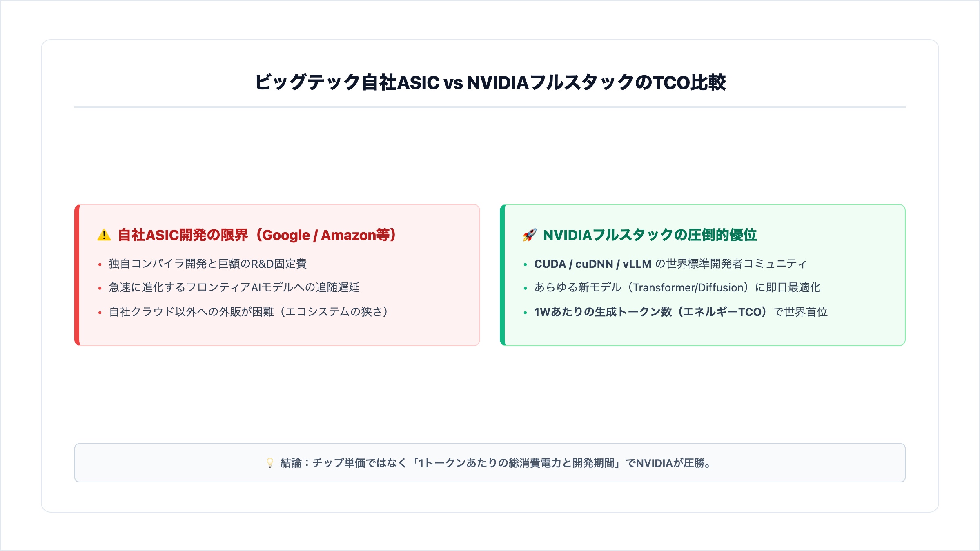Select the slide title ビッグテック自社ASIC vs NVIDIA
980x551 pixels.
[x=490, y=82]
